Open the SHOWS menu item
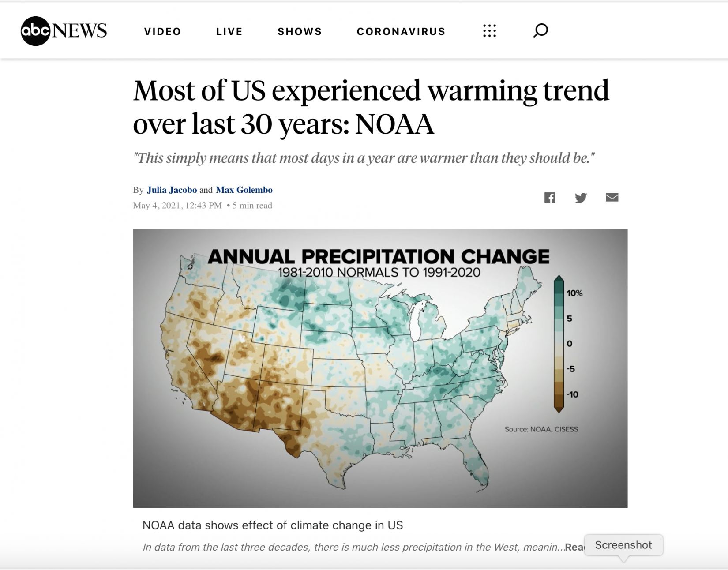 click(300, 31)
